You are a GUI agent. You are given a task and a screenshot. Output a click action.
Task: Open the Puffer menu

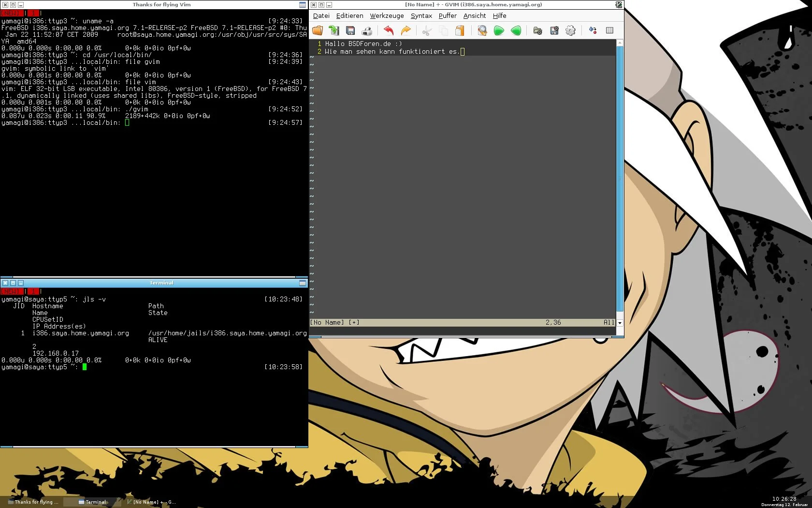pyautogui.click(x=448, y=15)
